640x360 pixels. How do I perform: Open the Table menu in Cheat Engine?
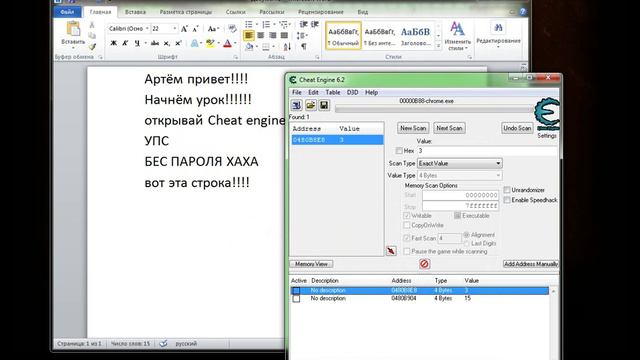tap(333, 93)
